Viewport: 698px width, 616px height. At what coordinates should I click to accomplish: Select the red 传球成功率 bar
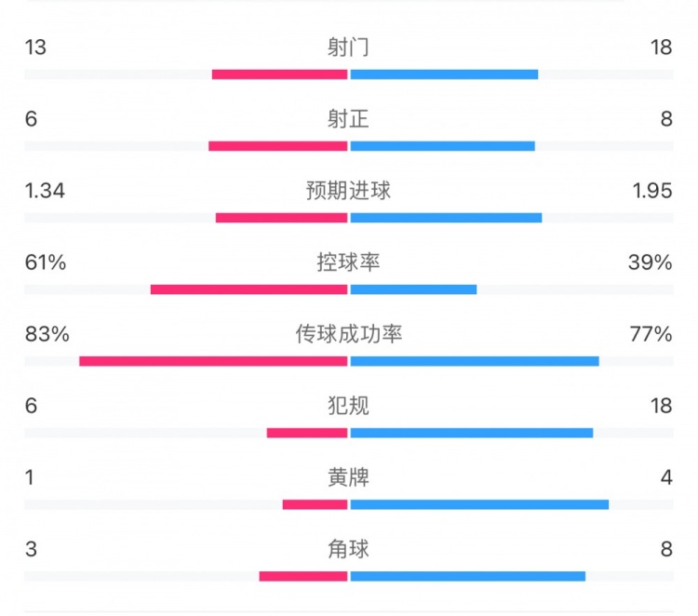213,361
